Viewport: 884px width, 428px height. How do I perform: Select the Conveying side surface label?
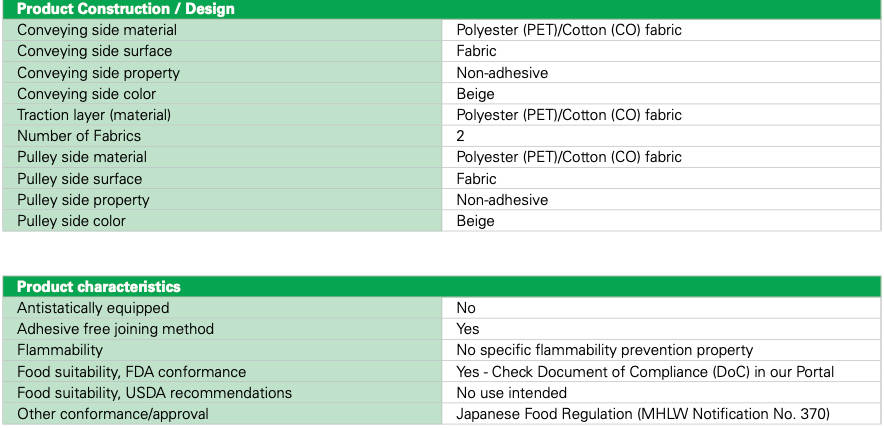pyautogui.click(x=94, y=51)
